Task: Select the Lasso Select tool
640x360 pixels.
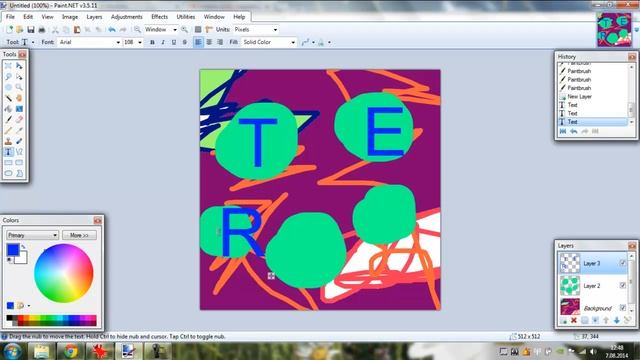Action: [x=8, y=76]
